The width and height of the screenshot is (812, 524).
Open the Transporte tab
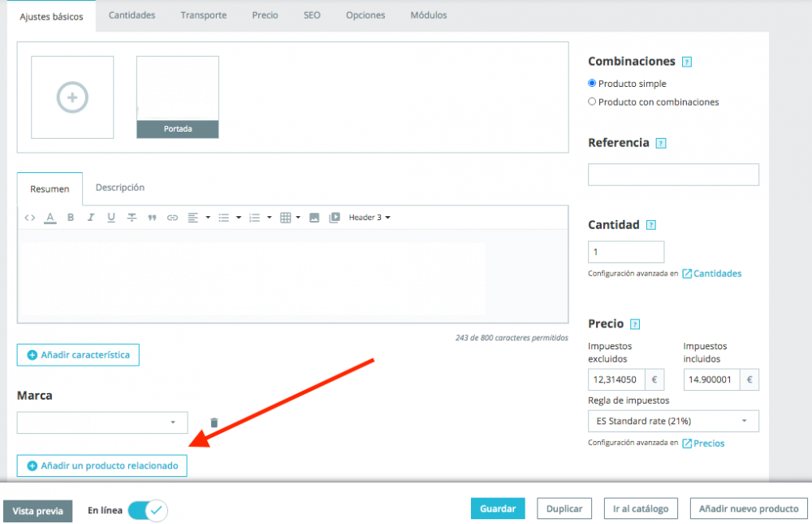pos(204,15)
